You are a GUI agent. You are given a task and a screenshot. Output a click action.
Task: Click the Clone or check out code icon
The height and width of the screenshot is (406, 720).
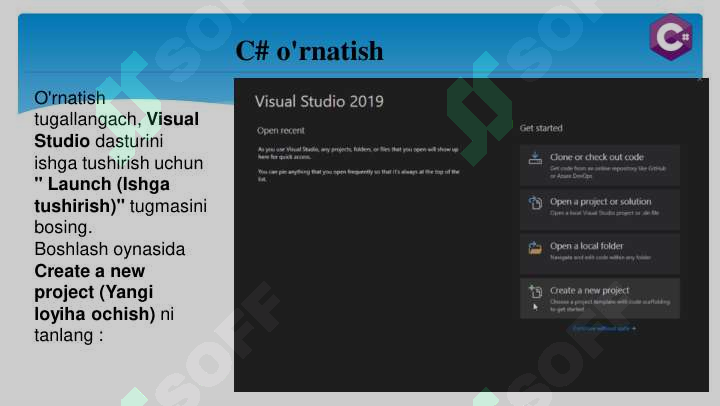[535, 158]
